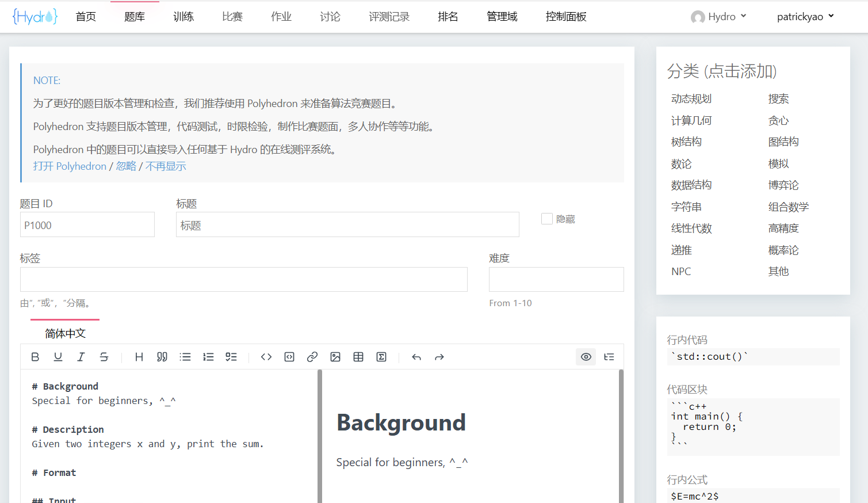The image size is (868, 503).
Task: Add the 递推 category
Action: [681, 250]
